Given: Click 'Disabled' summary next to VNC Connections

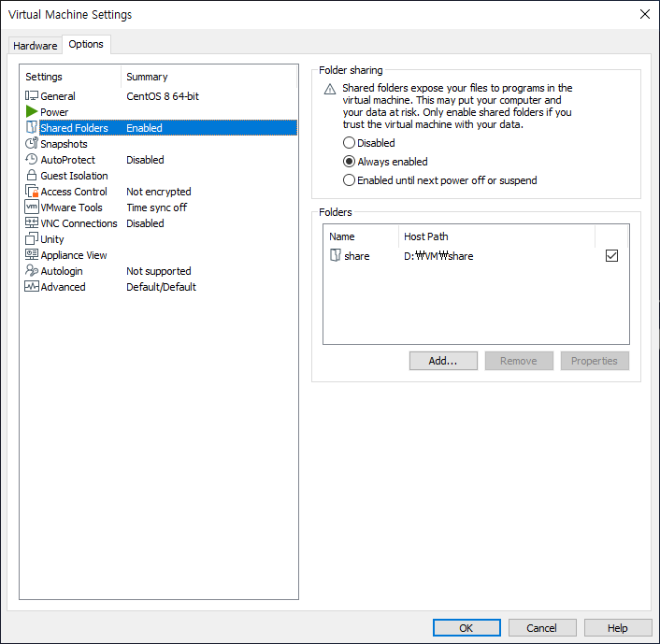Looking at the screenshot, I should click(145, 223).
